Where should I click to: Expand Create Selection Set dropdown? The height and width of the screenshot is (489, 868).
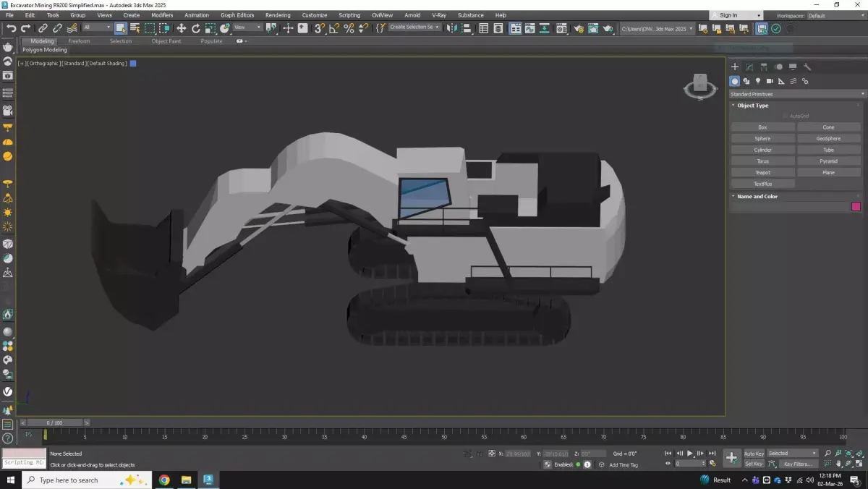click(x=414, y=27)
